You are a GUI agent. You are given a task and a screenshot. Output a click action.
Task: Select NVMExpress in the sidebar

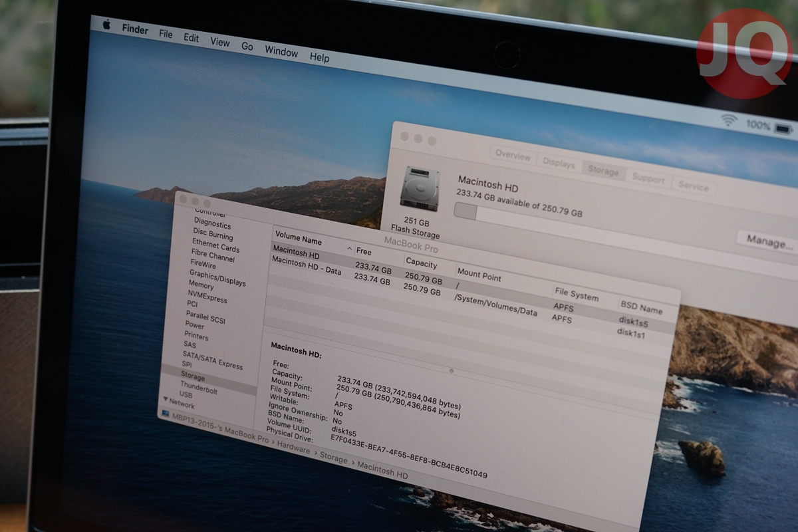(x=207, y=297)
